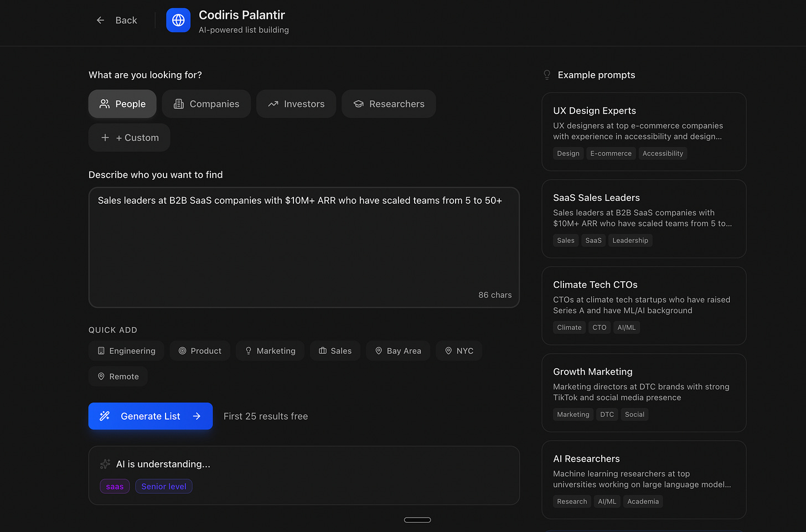The width and height of the screenshot is (806, 532).
Task: Click the E-commerce tag in UX Design card
Action: point(611,153)
